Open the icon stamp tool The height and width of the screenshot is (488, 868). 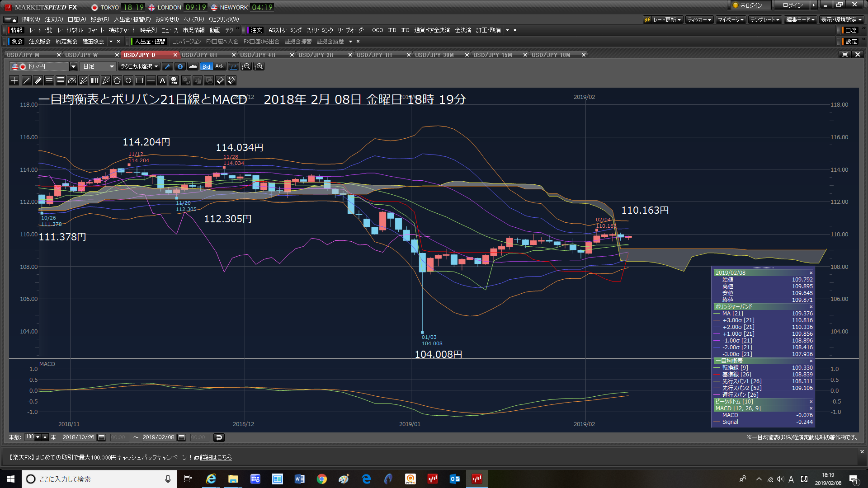(174, 80)
